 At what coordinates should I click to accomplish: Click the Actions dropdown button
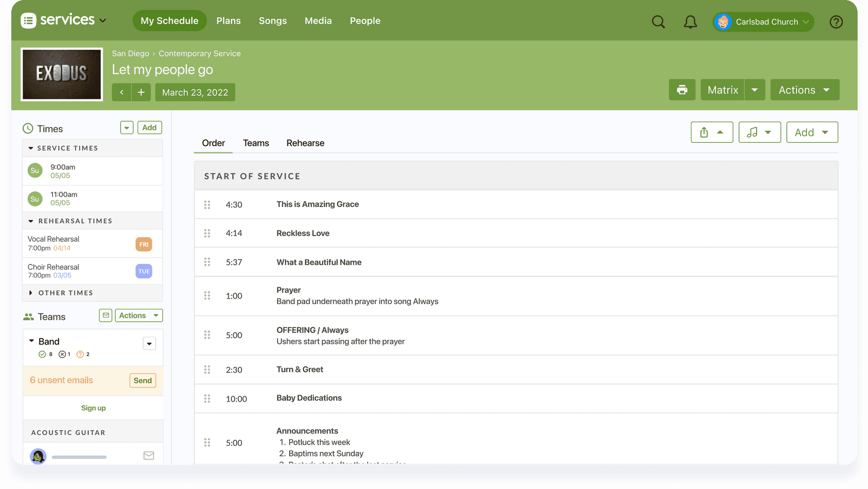(804, 90)
